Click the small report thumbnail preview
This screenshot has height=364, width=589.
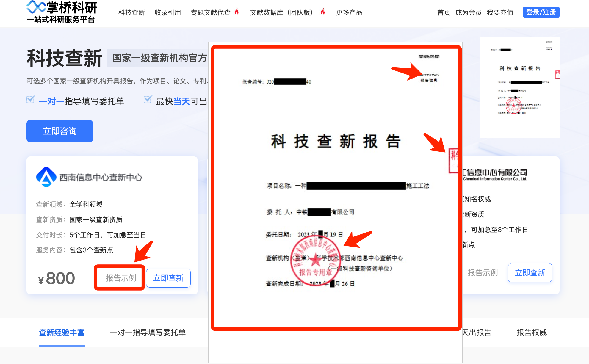click(x=520, y=87)
